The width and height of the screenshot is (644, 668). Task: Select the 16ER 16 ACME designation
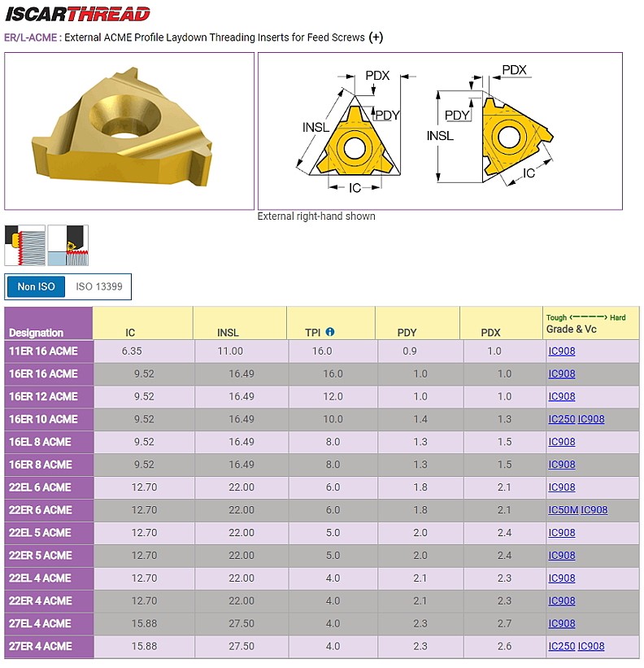[x=43, y=373]
